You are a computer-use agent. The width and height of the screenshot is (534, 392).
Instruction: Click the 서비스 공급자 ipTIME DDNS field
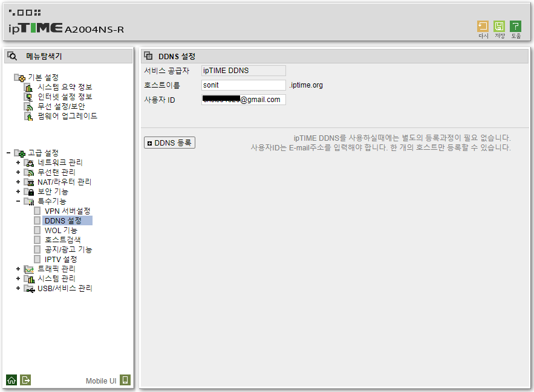(244, 71)
